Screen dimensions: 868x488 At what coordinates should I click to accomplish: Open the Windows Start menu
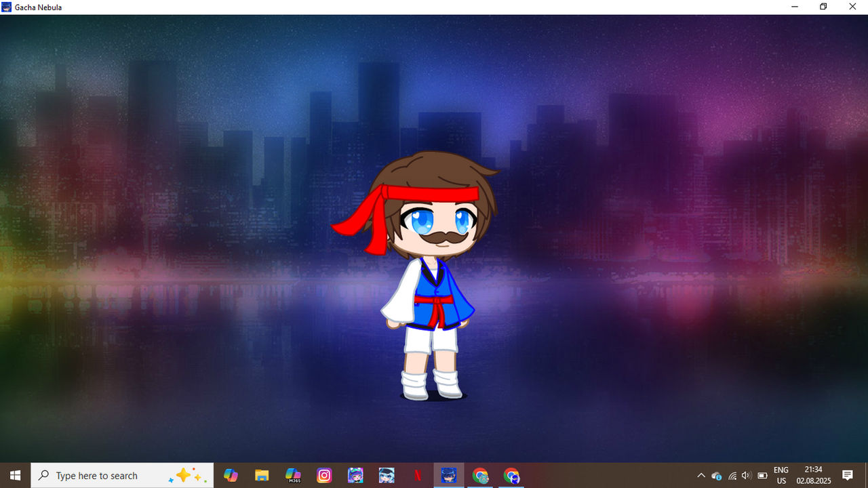point(15,475)
